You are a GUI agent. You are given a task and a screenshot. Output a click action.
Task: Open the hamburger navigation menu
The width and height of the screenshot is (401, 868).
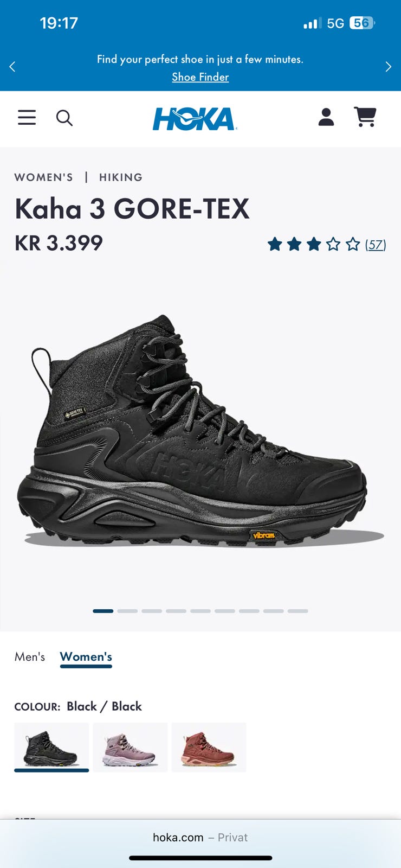click(x=27, y=118)
